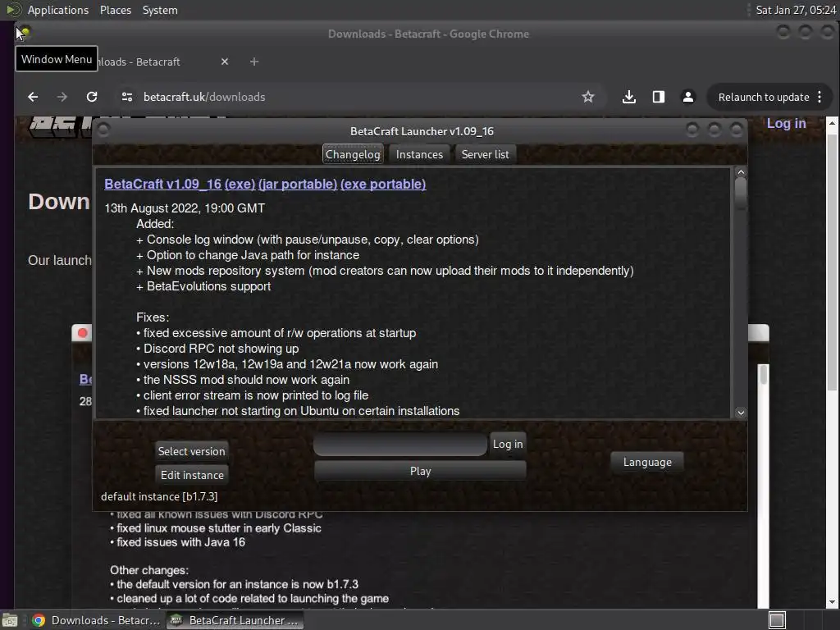
Task: Click the forward navigation arrow
Action: [x=62, y=97]
